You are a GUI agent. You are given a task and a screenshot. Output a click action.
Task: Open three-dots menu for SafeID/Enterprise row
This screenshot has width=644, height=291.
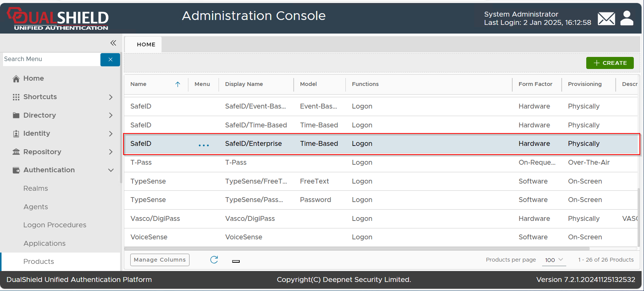coord(203,145)
